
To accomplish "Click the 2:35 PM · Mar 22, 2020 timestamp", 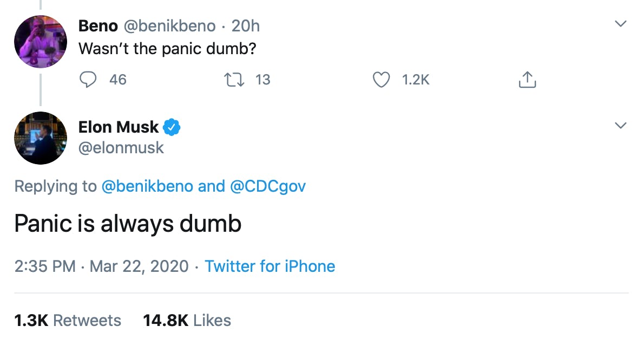I will [101, 266].
